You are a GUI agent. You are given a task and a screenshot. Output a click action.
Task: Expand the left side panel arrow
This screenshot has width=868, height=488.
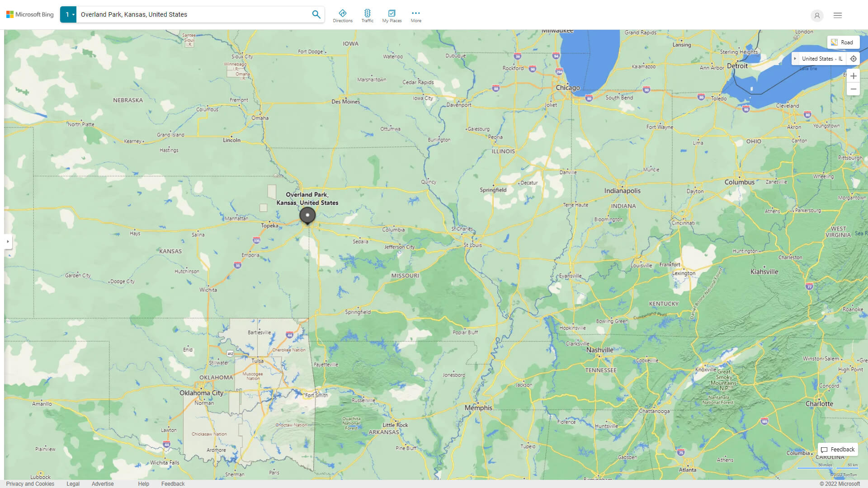[8, 242]
